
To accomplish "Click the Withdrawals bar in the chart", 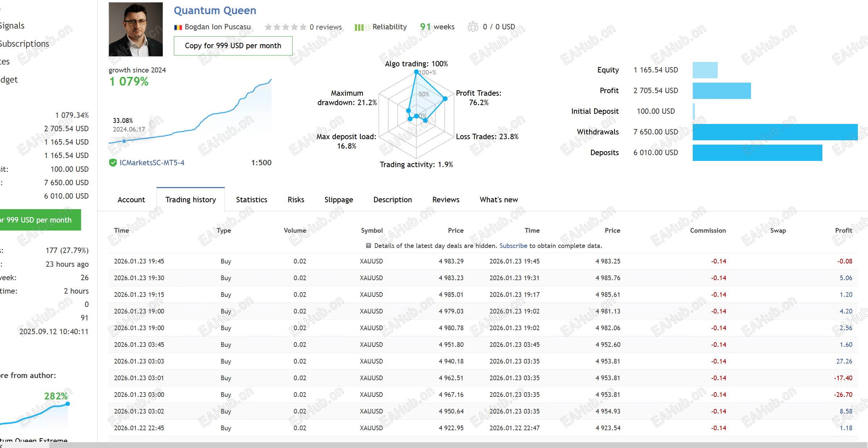I will click(x=775, y=132).
